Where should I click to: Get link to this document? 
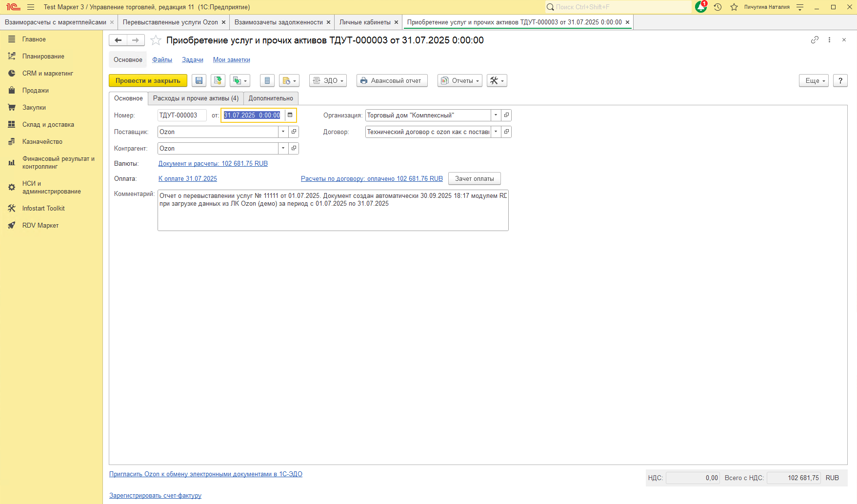(x=815, y=40)
